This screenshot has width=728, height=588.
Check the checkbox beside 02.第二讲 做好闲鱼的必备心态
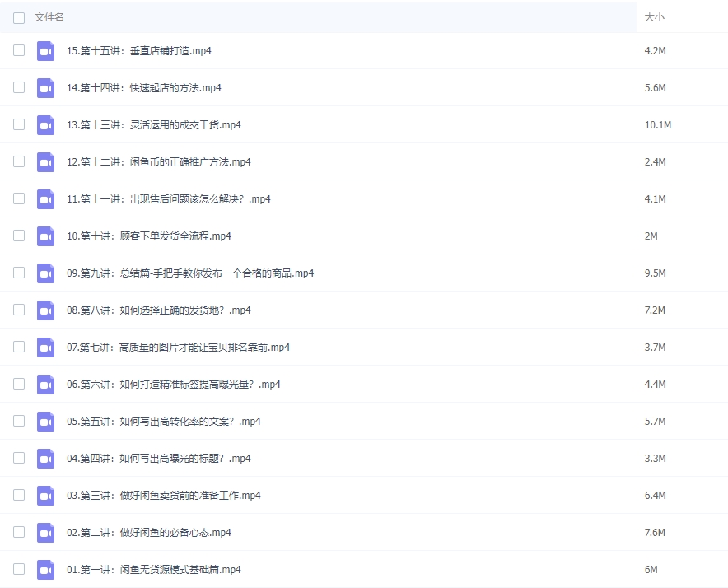click(18, 532)
